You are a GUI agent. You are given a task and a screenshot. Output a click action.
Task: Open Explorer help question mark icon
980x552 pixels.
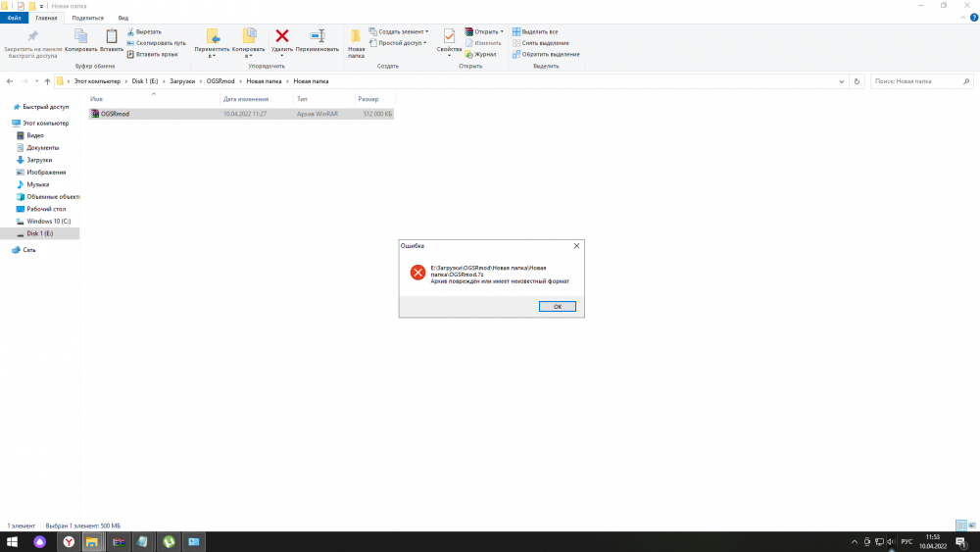coord(974,18)
